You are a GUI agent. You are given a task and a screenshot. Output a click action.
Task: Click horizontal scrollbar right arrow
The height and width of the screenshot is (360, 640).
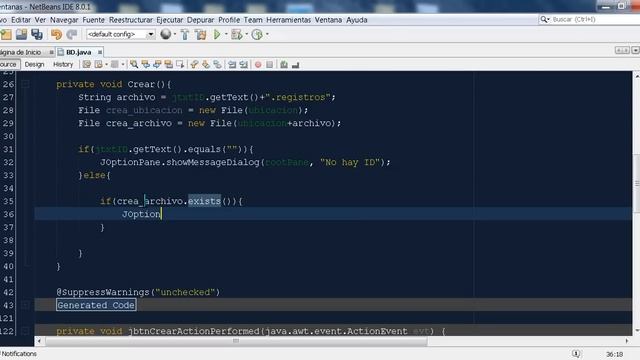[x=627, y=341]
